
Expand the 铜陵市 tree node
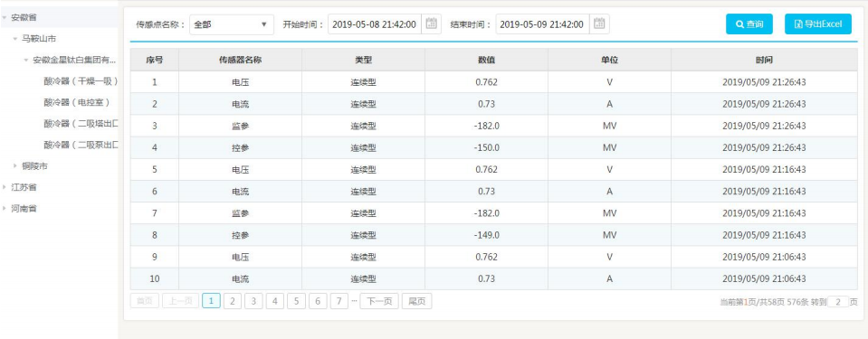(15, 166)
